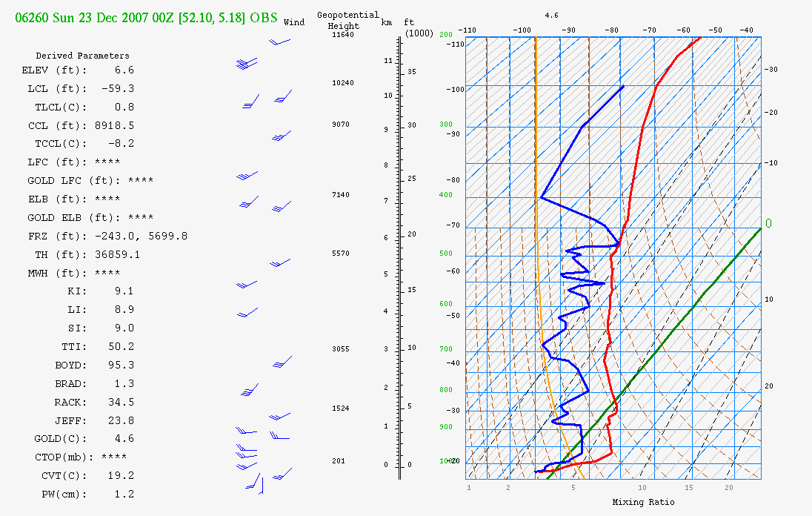Click the wind barb beside the 5570 height

280,263
